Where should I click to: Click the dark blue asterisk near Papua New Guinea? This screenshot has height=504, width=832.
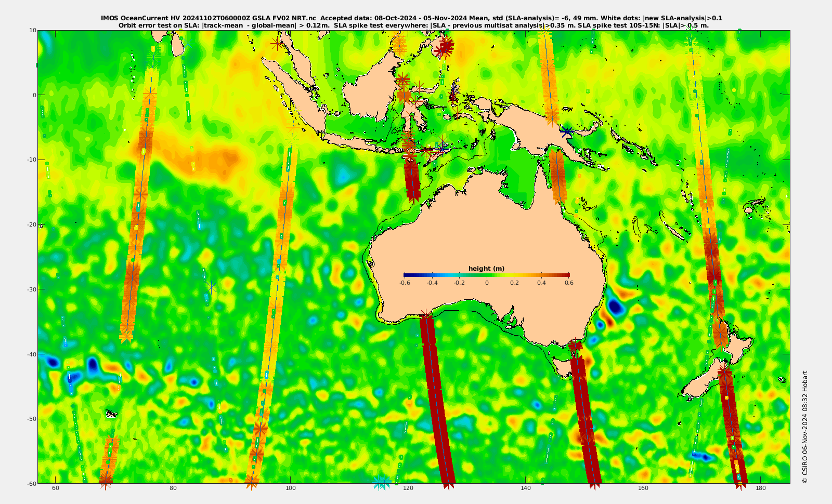pos(567,132)
